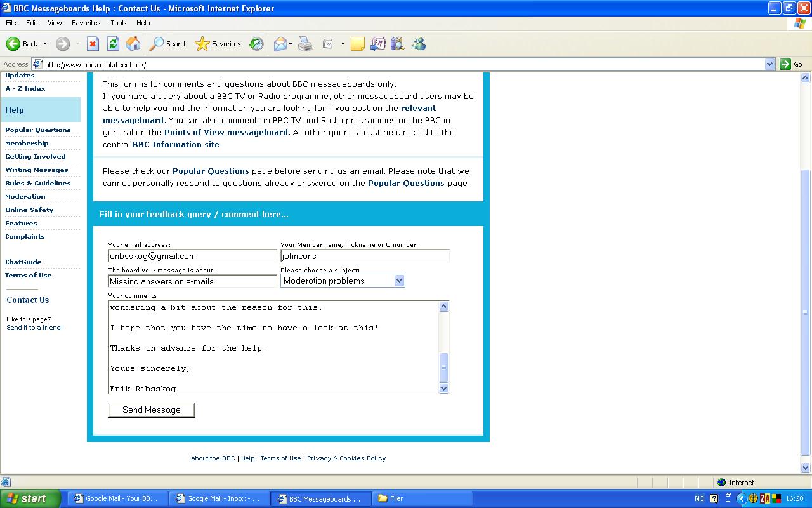Open the Windows start button
The width and height of the screenshot is (812, 508).
tap(30, 498)
